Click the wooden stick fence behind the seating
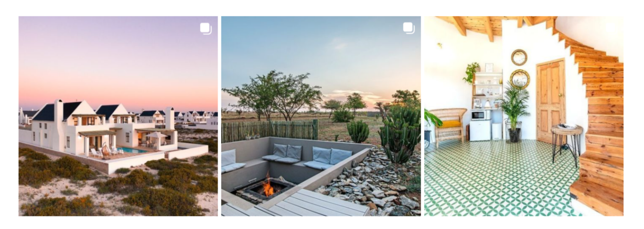This screenshot has width=644, height=229. tap(270, 130)
